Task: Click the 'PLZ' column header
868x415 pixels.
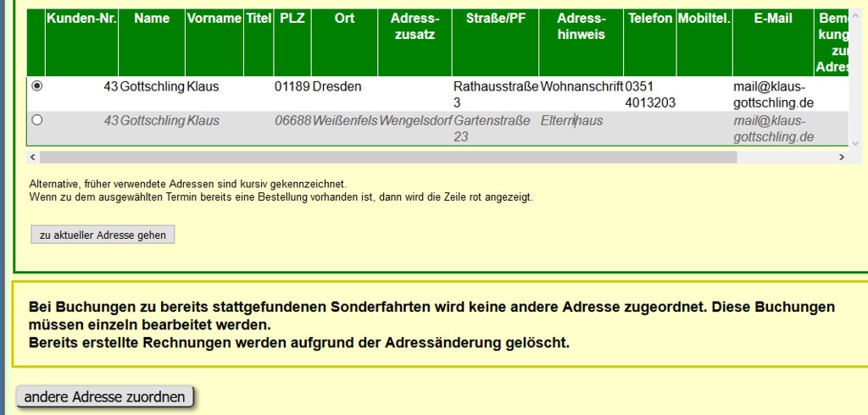Action: (x=292, y=19)
